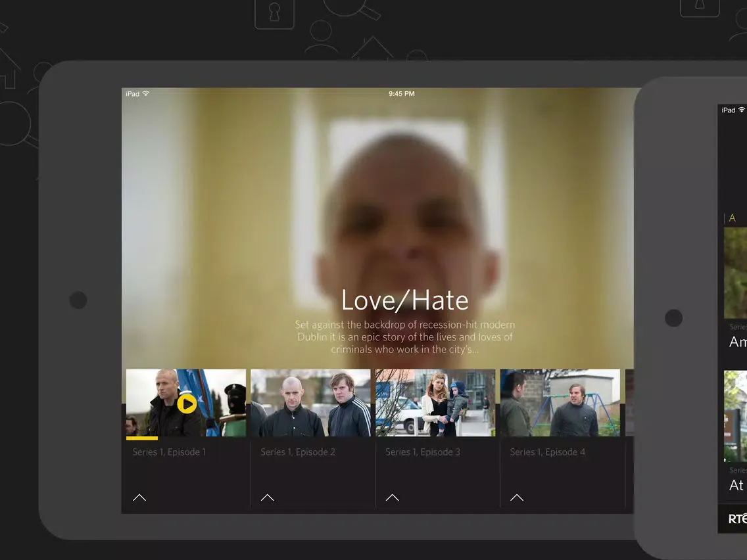Tap the show description starting "Set against the backdrop"
This screenshot has height=560, width=747.
(x=405, y=337)
